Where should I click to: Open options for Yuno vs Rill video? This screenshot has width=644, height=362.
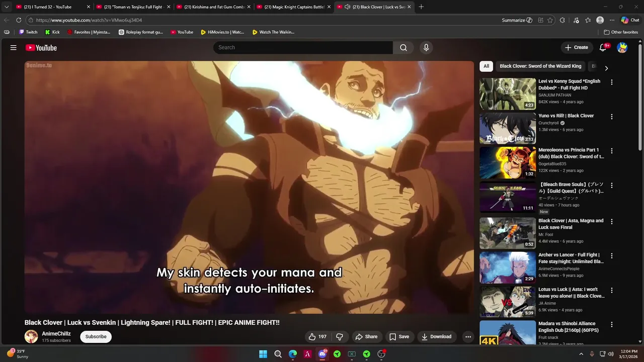point(612,117)
